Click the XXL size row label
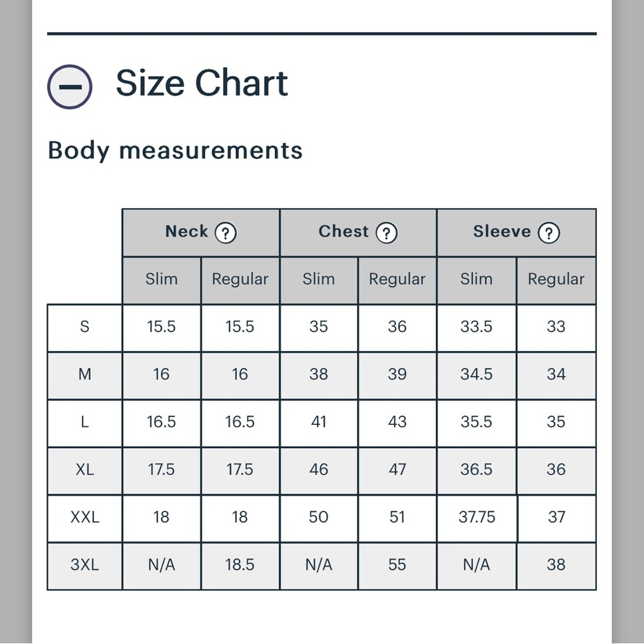Screen dimensions: 644x644 coord(84,518)
